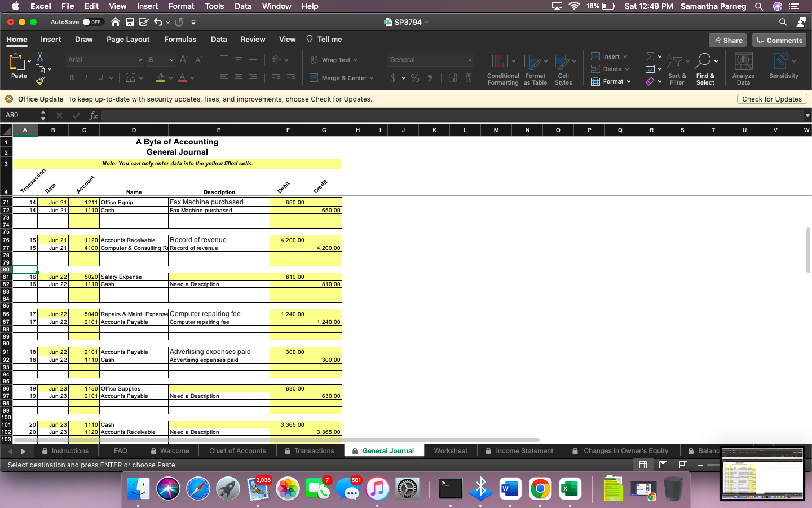The height and width of the screenshot is (508, 812).
Task: Open Cell Styles gallery
Action: (563, 68)
